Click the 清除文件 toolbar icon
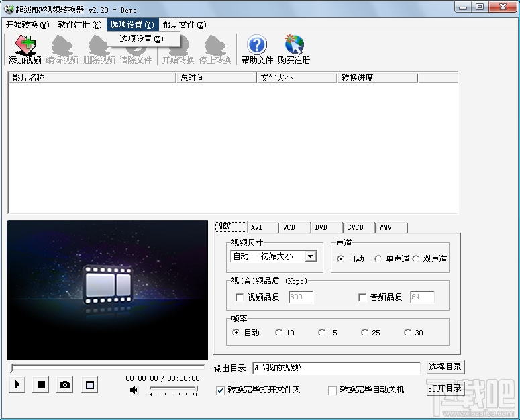 pyautogui.click(x=136, y=50)
